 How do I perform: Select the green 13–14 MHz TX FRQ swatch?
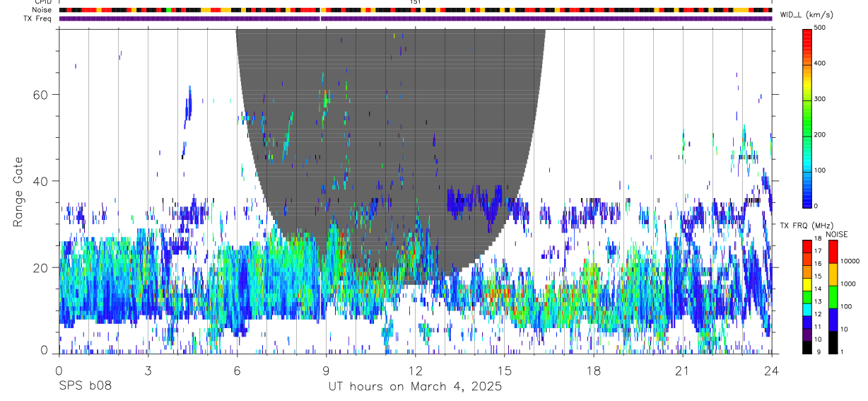point(807,297)
